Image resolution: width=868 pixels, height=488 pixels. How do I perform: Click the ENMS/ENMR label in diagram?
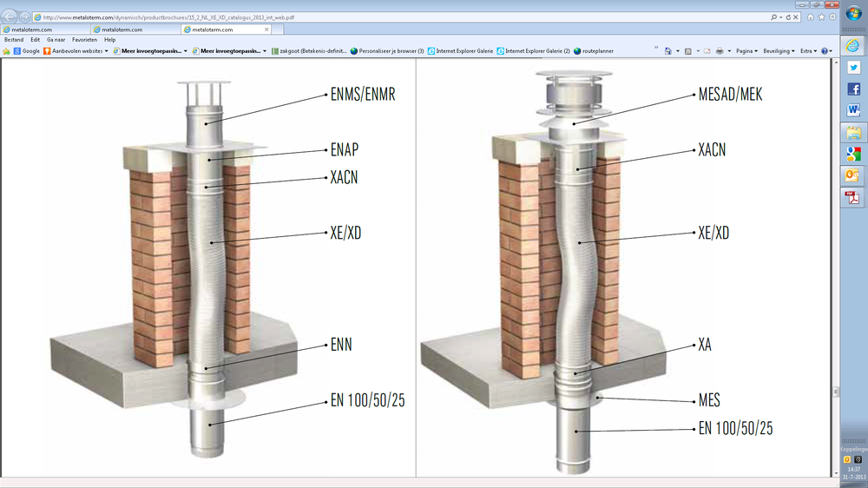[x=363, y=94]
